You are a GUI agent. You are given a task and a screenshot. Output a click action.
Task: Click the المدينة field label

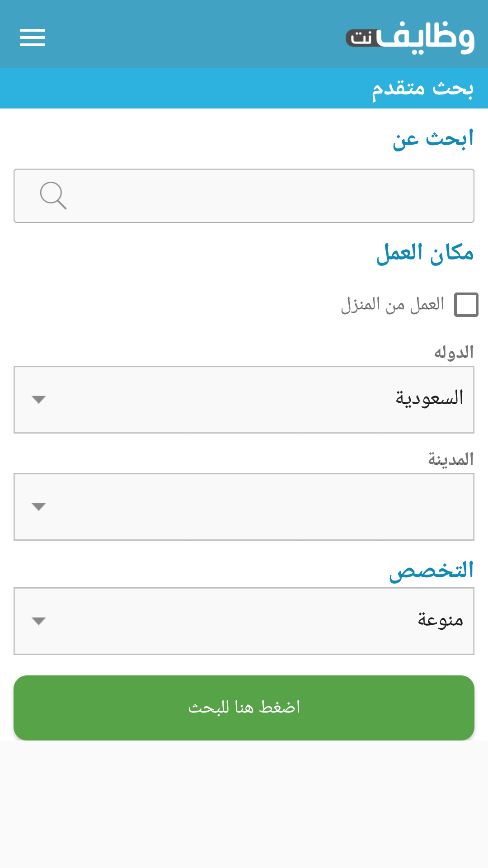[451, 459]
